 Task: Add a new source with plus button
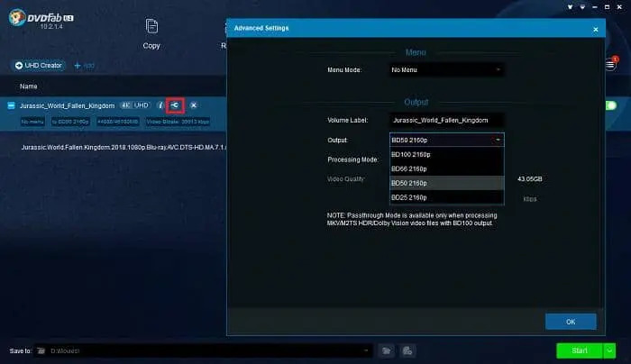[x=84, y=65]
